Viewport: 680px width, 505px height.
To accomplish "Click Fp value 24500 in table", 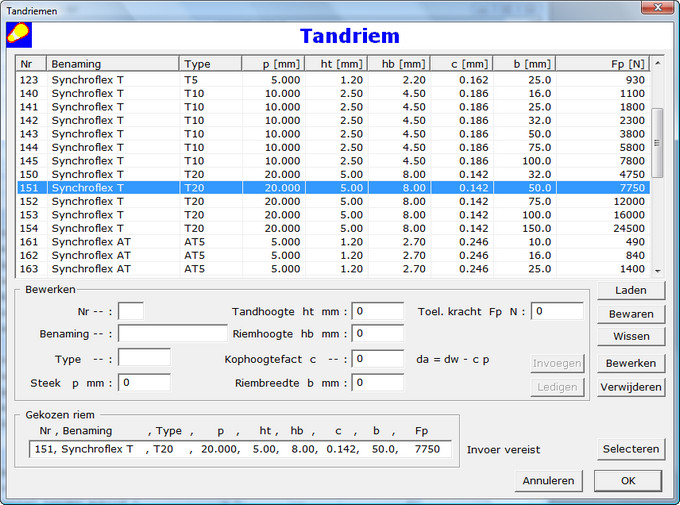I will pyautogui.click(x=629, y=228).
